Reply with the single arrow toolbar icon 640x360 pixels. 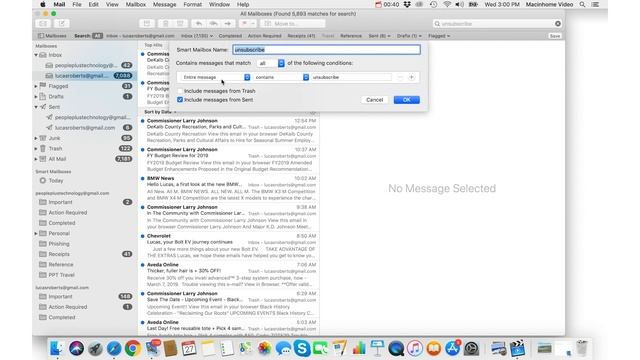[x=199, y=24]
